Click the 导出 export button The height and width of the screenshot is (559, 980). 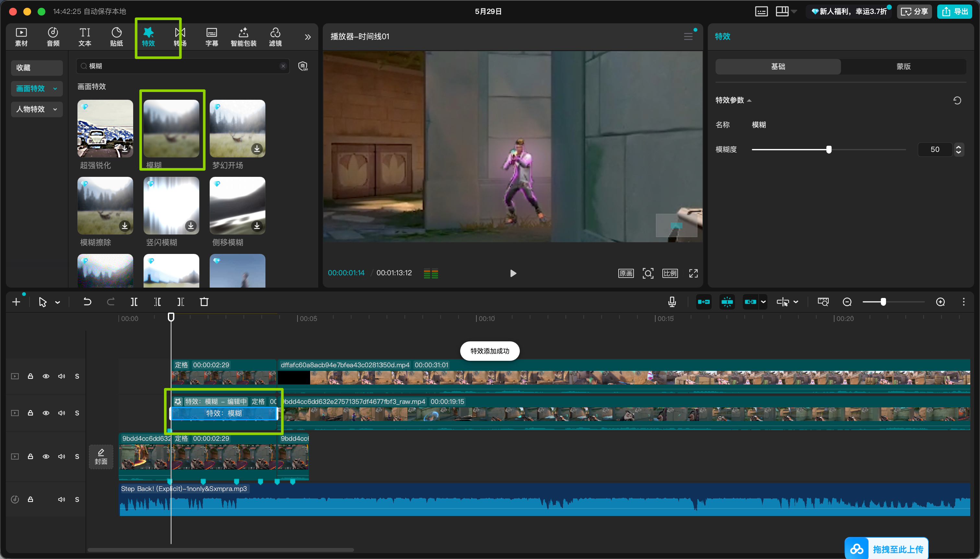[954, 12]
